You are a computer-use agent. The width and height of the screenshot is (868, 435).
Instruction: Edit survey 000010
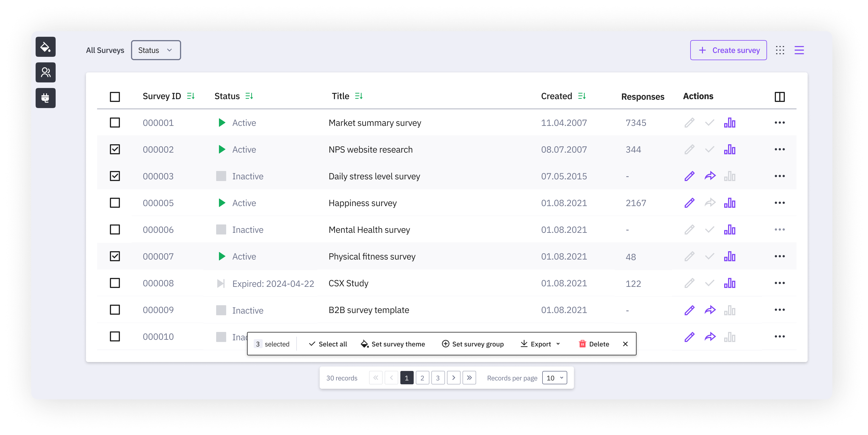coord(690,336)
